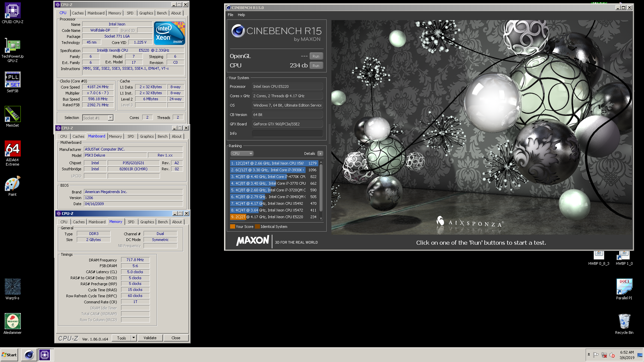Screen dimensions: 644x362
Task: Select CPU tab in Mainboard CPU-Z window
Action: pos(64,136)
